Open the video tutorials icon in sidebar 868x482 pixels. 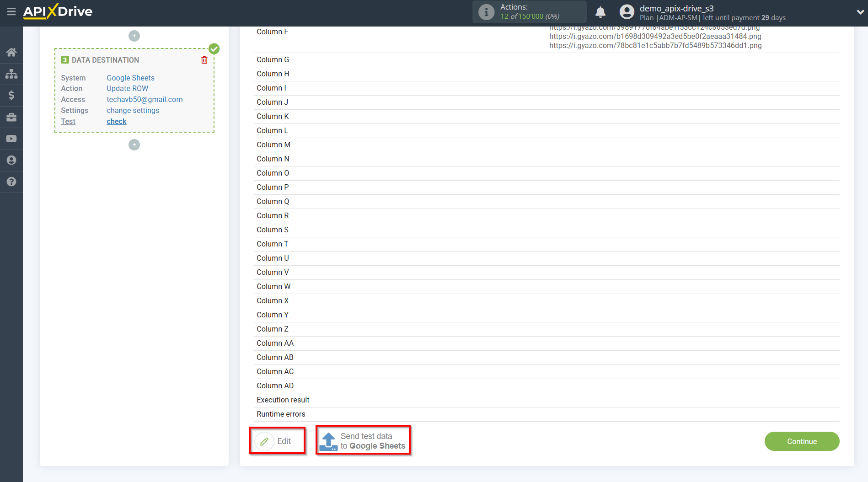click(x=11, y=139)
